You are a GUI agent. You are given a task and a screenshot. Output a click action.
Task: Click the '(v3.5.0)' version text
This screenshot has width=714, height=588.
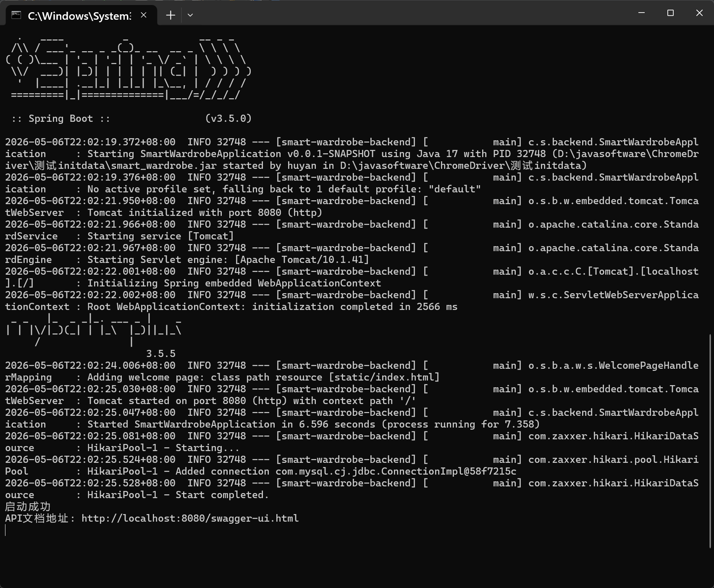[228, 118]
